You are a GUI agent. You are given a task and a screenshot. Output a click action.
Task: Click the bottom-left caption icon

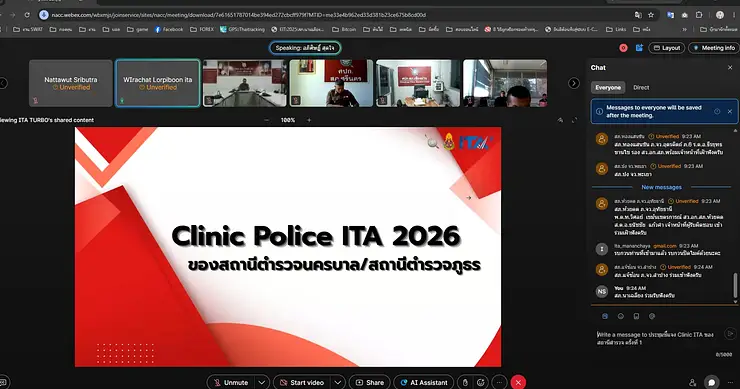(3, 382)
